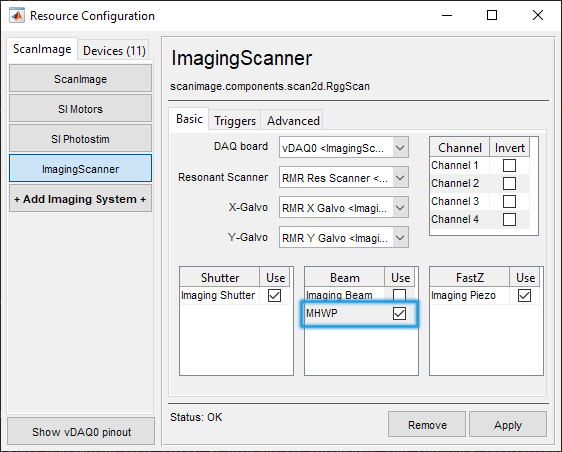The height and width of the screenshot is (452, 562).
Task: Click the MATLAB icon in title bar
Action: click(x=17, y=16)
